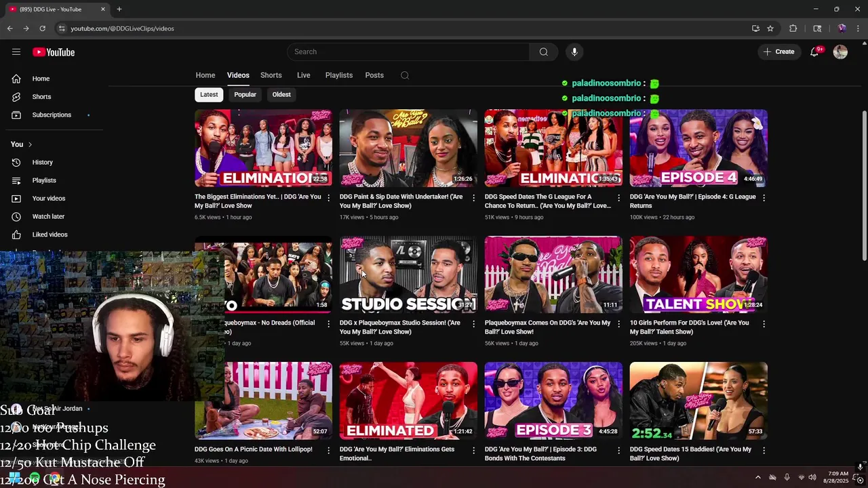Open Episode 3 DDG Bonds title link
The width and height of the screenshot is (868, 488).
[x=540, y=453]
